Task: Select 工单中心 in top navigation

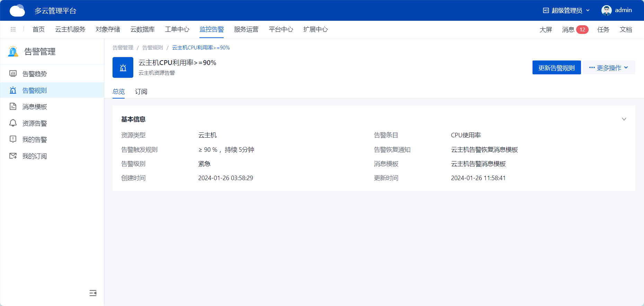Action: [x=177, y=29]
